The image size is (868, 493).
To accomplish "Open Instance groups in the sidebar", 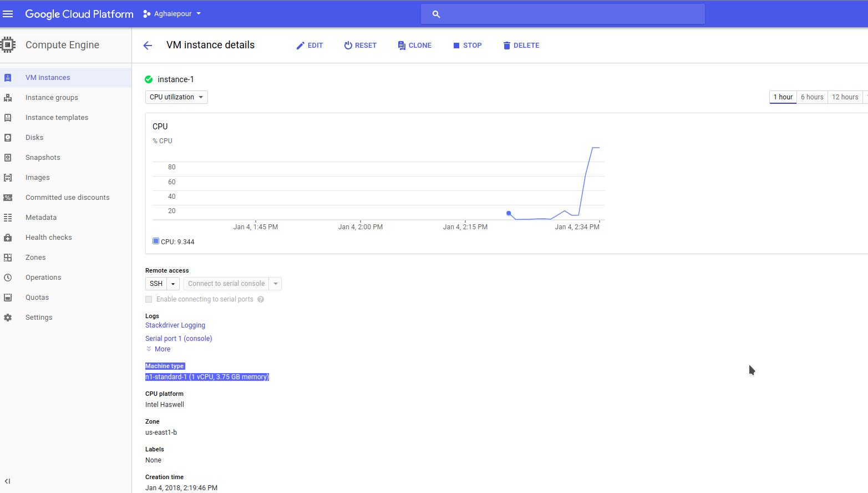I will (x=65, y=98).
